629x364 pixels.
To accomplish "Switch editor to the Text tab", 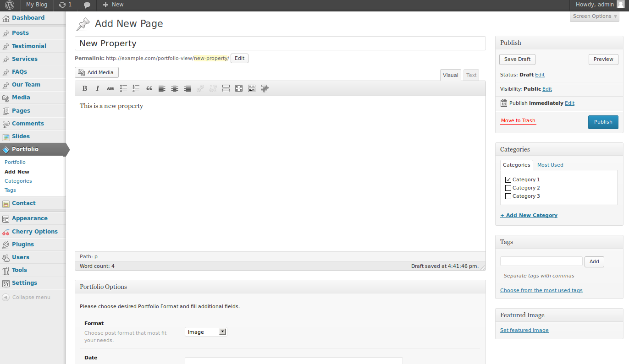I will click(x=471, y=75).
